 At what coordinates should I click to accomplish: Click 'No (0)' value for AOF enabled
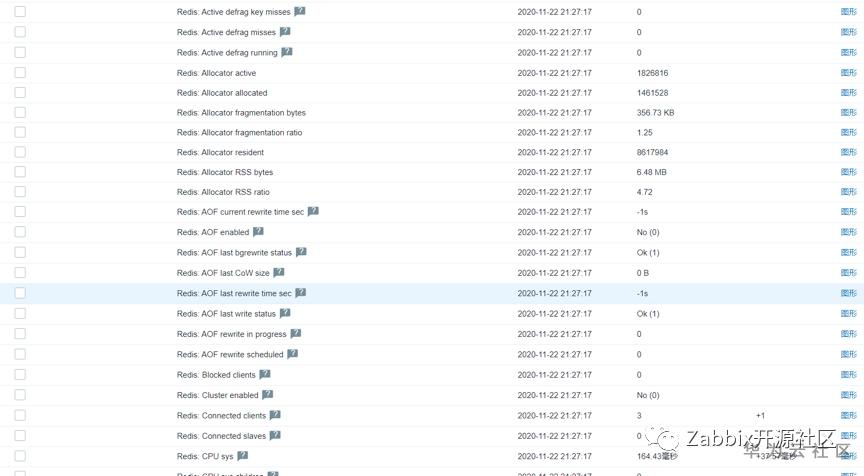[x=647, y=232]
